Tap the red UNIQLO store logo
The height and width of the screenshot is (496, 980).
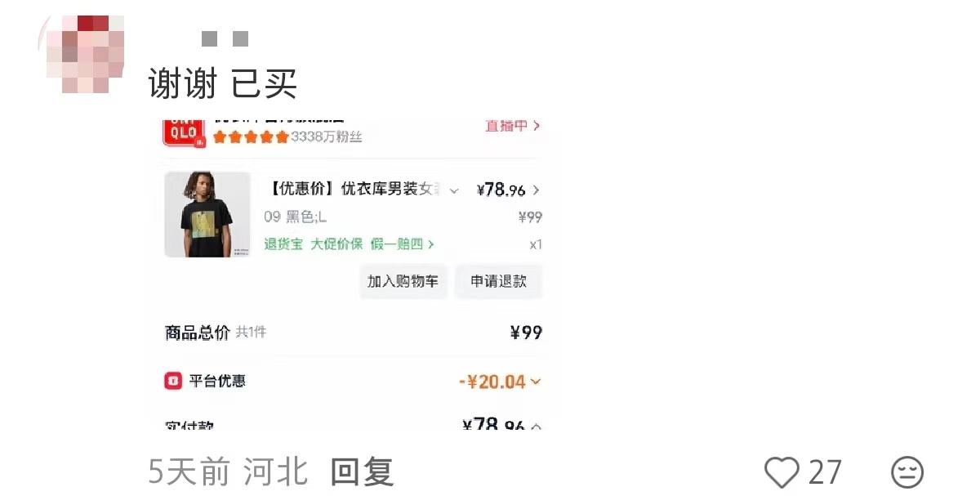click(183, 132)
